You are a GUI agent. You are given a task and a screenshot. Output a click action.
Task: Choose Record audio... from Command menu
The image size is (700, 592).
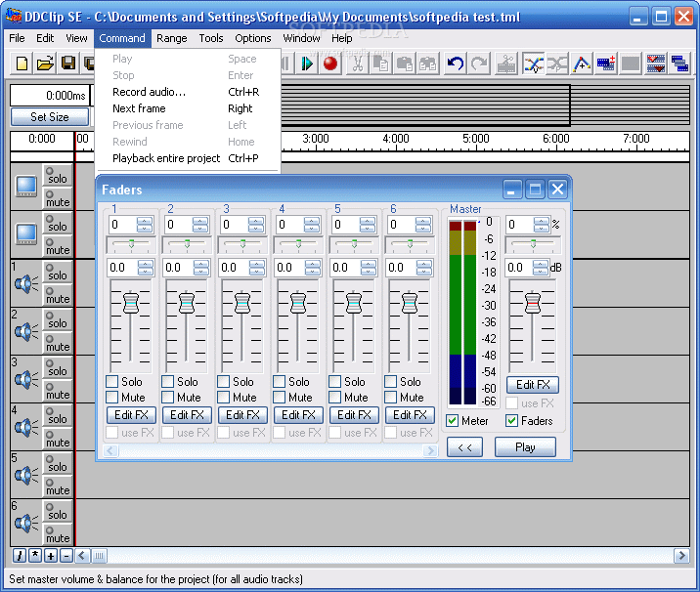click(x=188, y=92)
